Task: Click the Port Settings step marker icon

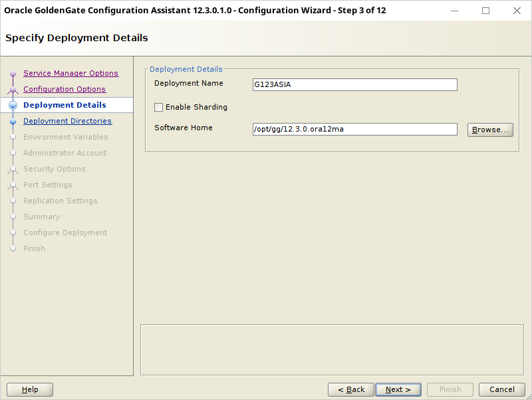Action: [x=13, y=185]
